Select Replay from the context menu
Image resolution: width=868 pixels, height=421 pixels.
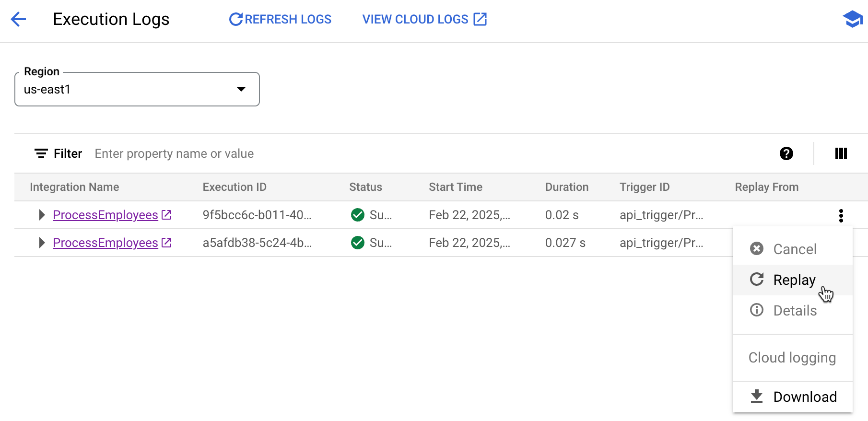[x=793, y=280]
